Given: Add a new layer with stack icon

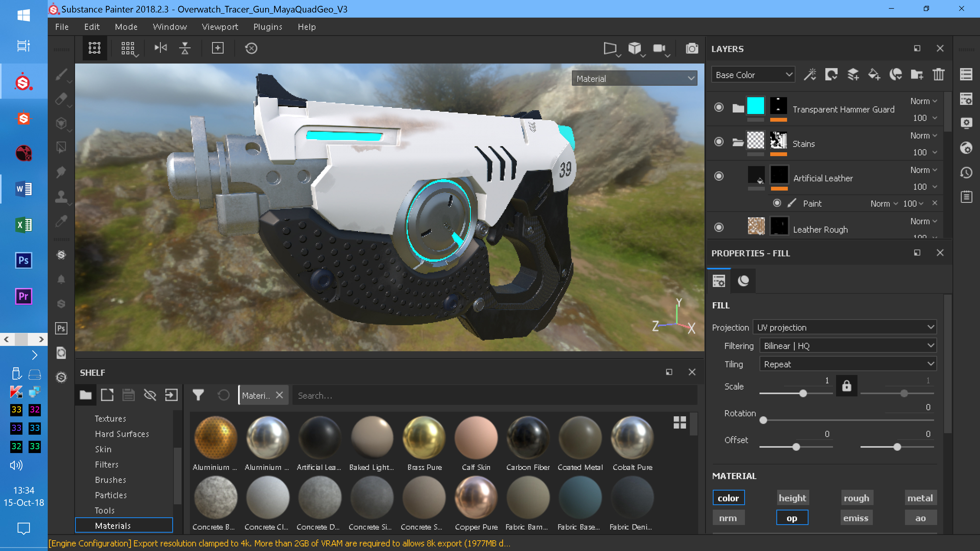Looking at the screenshot, I should (853, 74).
